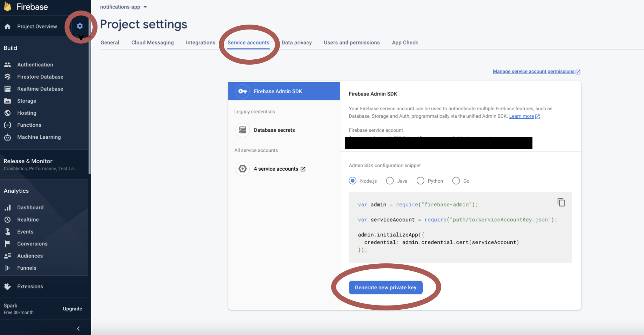Choose the Go radio button
644x335 pixels.
tap(456, 181)
